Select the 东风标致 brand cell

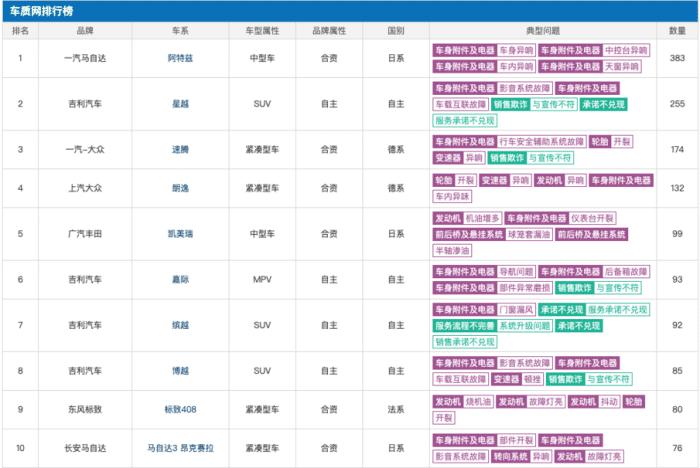[x=85, y=409]
